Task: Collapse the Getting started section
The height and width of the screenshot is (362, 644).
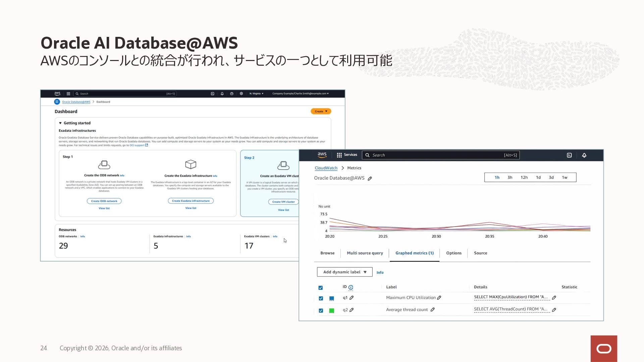Action: (x=60, y=123)
